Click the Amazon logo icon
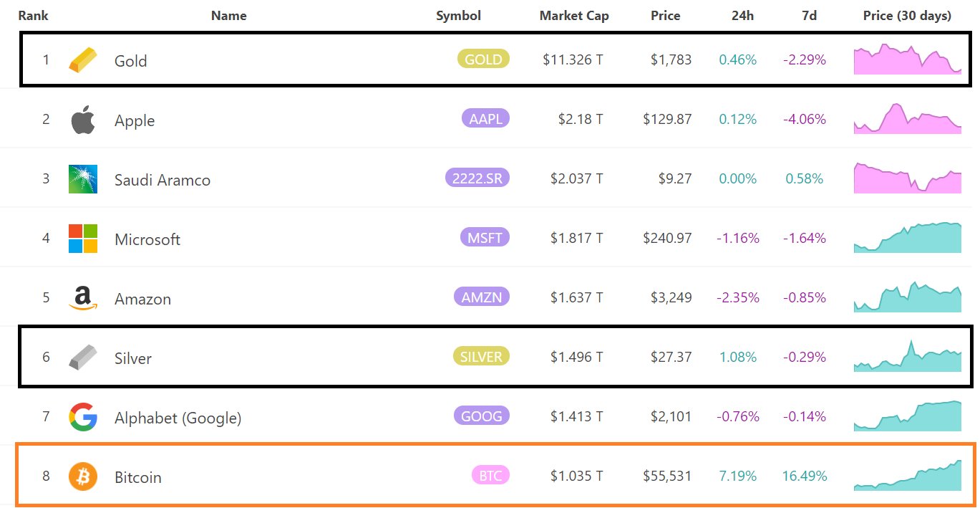980x508 pixels. pos(82,297)
